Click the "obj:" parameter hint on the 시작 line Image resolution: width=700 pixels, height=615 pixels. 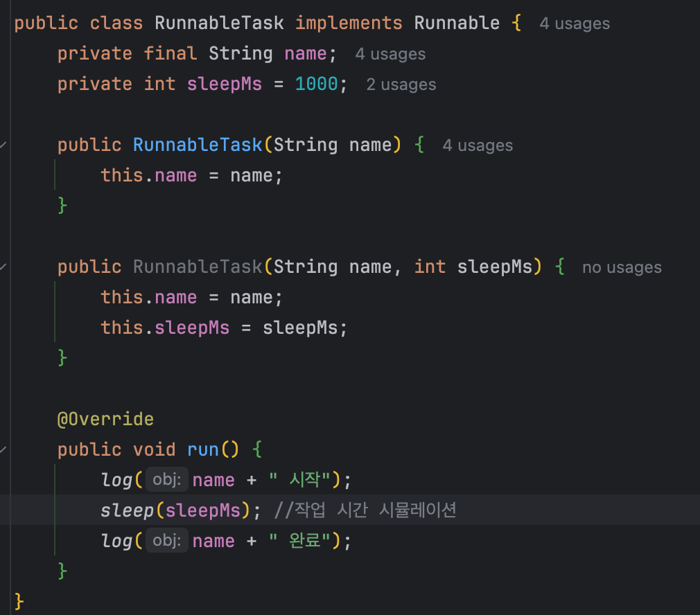(x=166, y=479)
